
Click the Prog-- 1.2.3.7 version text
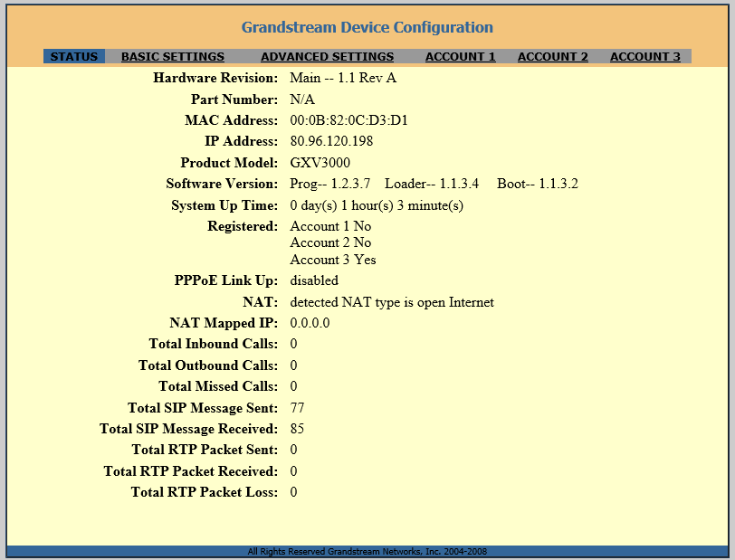tap(330, 184)
